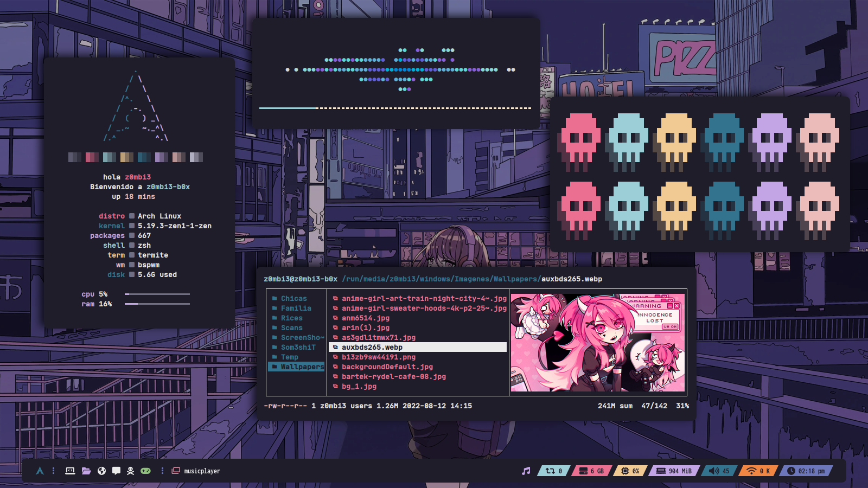Select file anime-girl-art-train-night-city-4~.jpg
868x488 pixels.
coord(424,298)
